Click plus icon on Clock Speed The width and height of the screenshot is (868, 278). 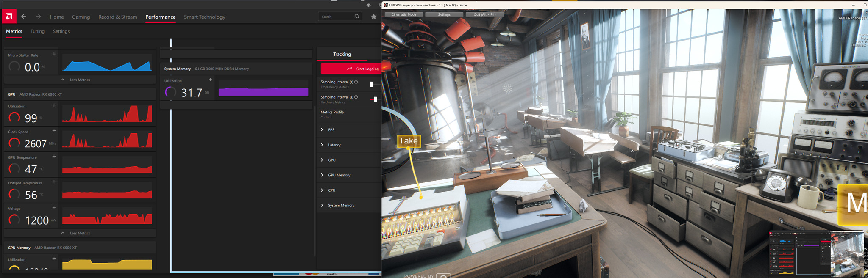[54, 131]
